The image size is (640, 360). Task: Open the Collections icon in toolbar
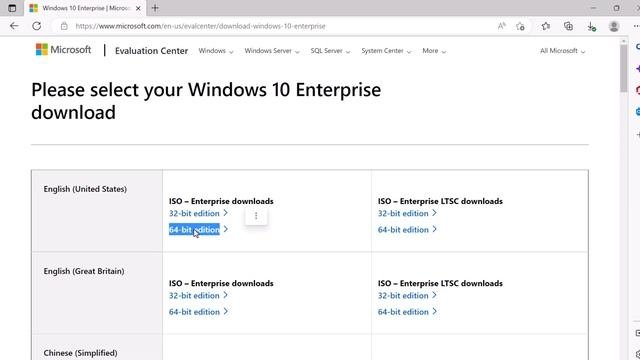coord(568,27)
